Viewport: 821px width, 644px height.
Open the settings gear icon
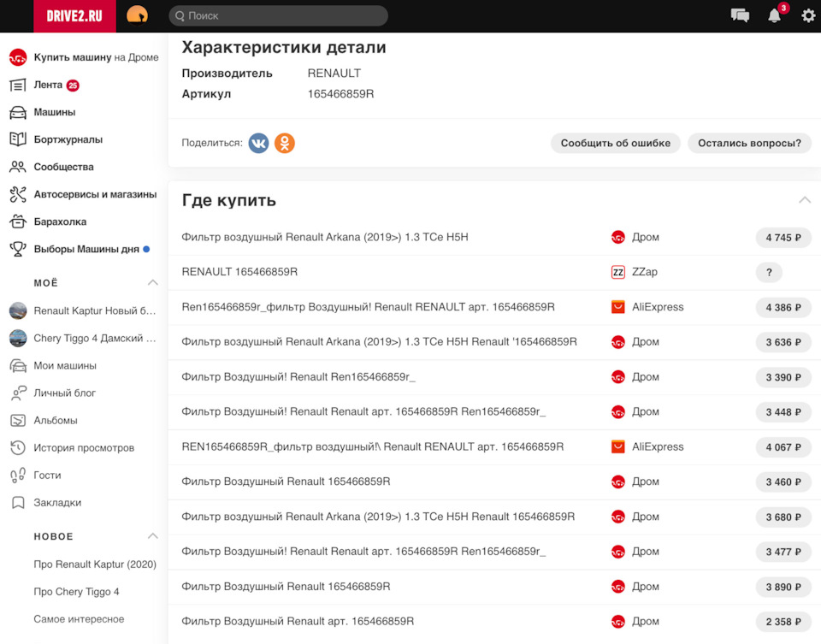(x=808, y=15)
